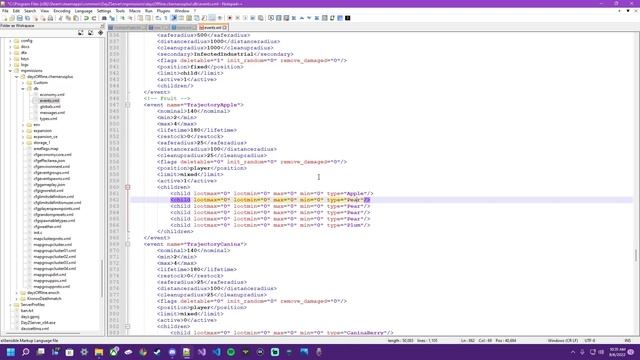Open the Plugins menu

[x=163, y=11]
